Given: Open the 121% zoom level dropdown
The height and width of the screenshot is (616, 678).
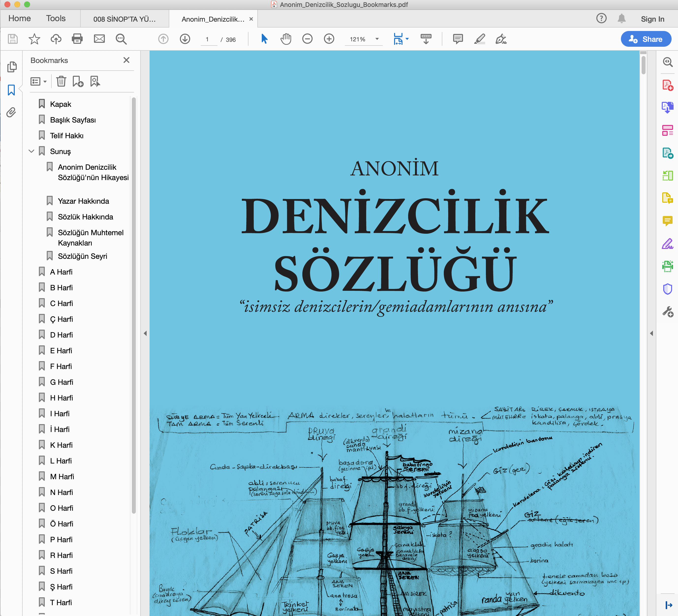Looking at the screenshot, I should click(x=377, y=39).
